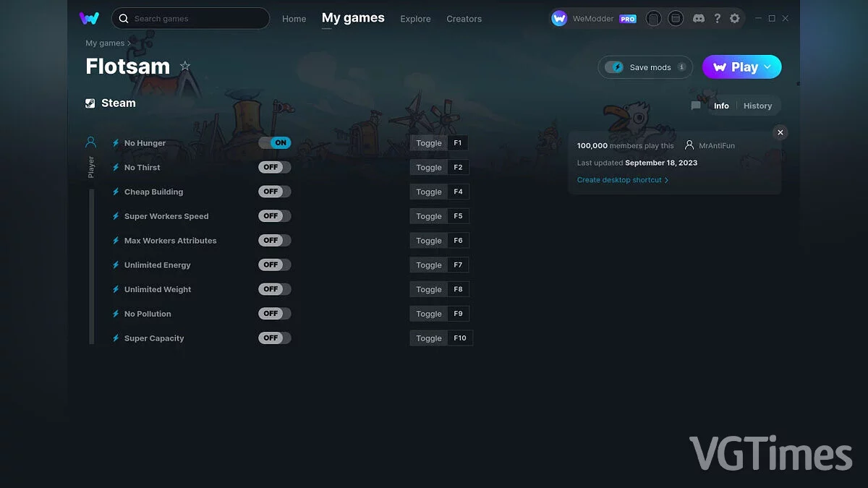Viewport: 868px width, 488px height.
Task: Click Create desktop shortcut link
Action: [622, 180]
